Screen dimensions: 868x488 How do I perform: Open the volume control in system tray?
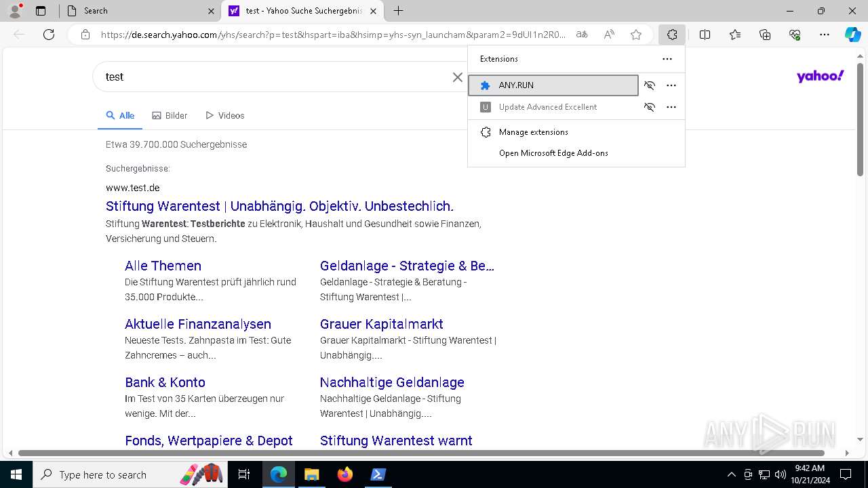pyautogui.click(x=781, y=474)
